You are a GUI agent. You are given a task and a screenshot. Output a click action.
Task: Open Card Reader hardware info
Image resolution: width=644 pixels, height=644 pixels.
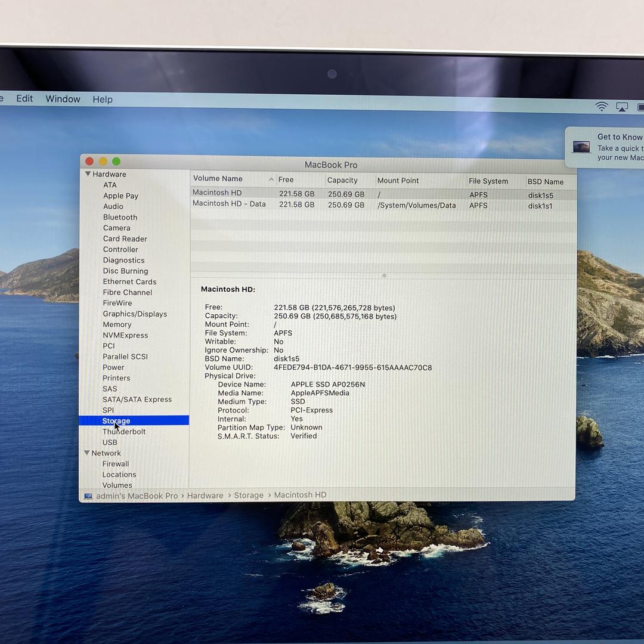pos(125,239)
